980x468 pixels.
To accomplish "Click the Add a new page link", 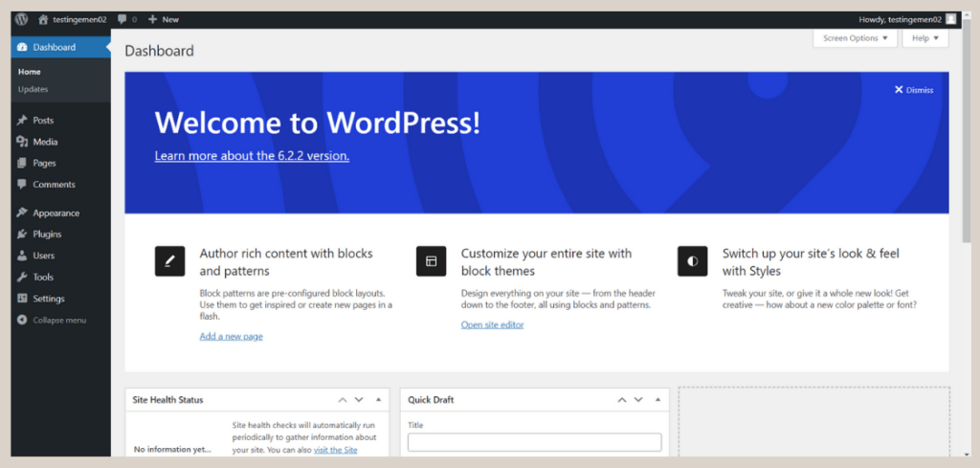I will pos(231,336).
